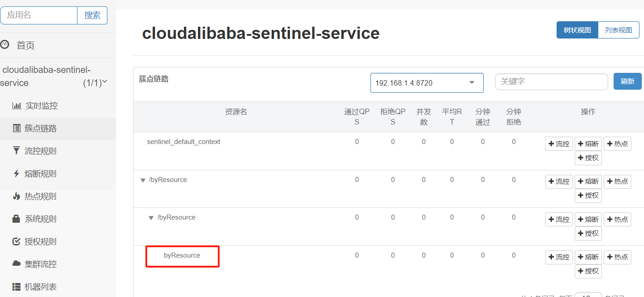Open the machine address dropdown 192.168.1.4:8720
The width and height of the screenshot is (644, 297).
pos(427,83)
